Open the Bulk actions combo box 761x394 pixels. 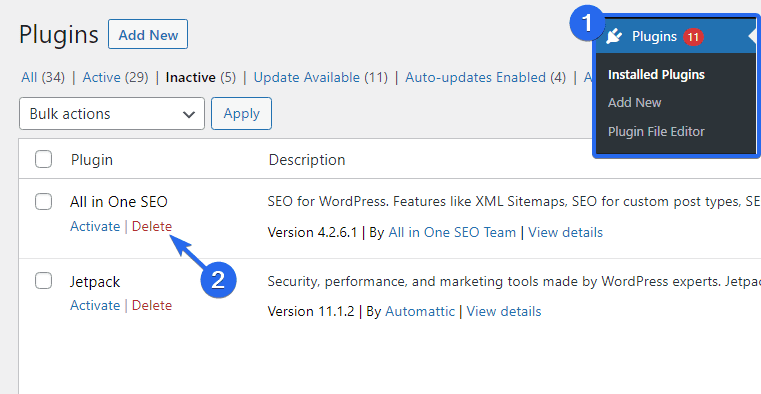click(x=112, y=114)
